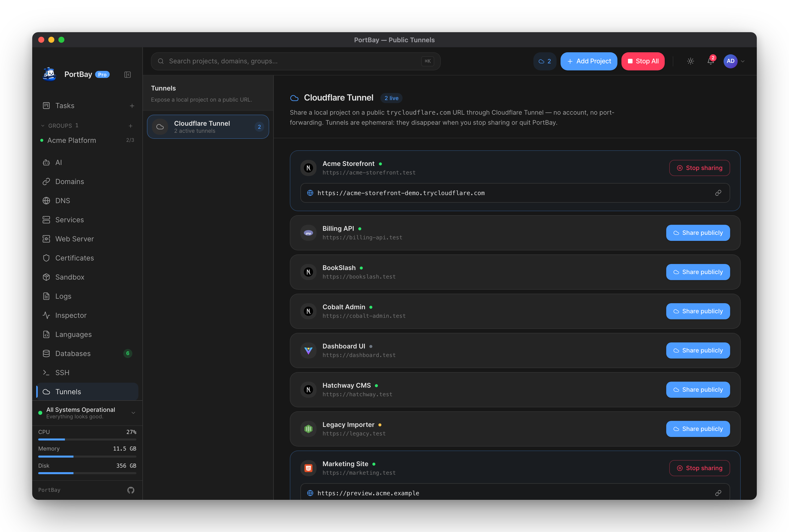Add a new task with plus icon

point(132,106)
